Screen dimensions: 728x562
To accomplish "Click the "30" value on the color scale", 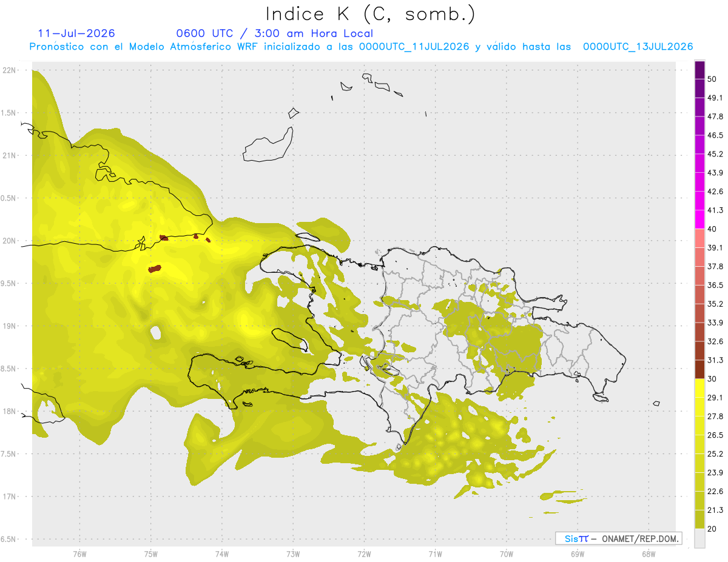I will pyautogui.click(x=712, y=379).
